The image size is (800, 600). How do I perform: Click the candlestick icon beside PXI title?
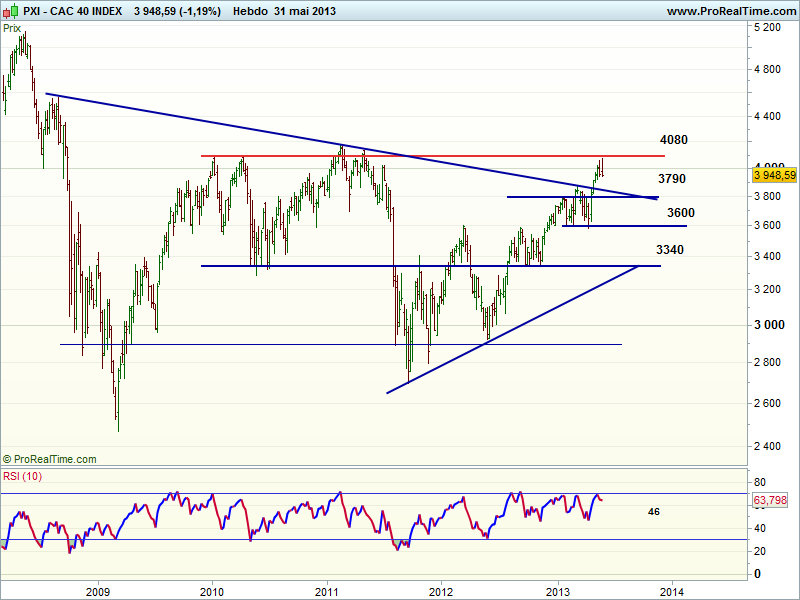[10, 12]
